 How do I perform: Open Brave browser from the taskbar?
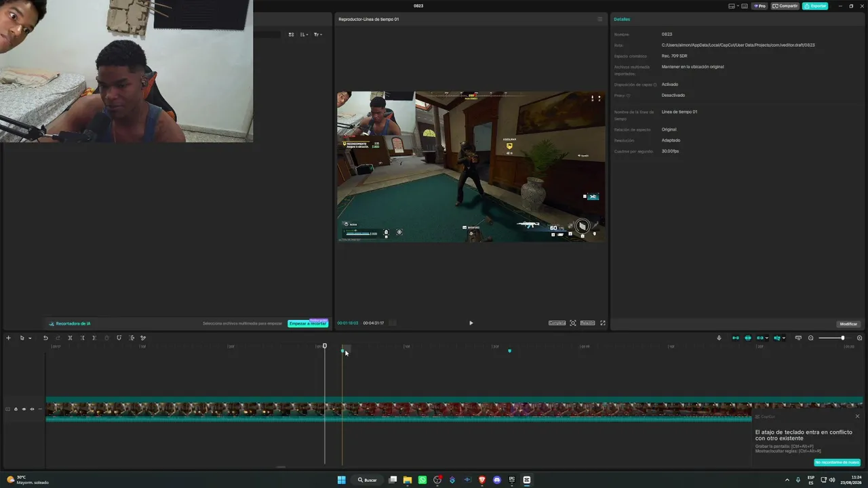pos(482,480)
